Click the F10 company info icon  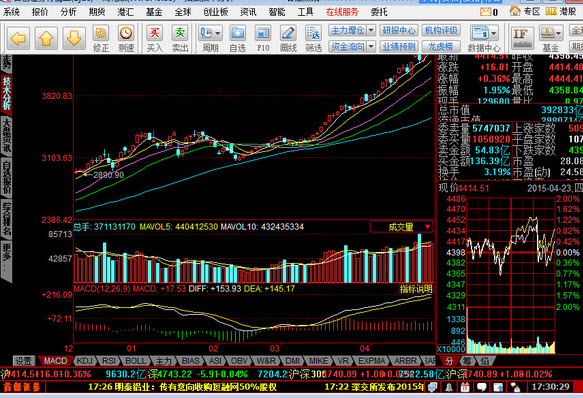tap(263, 38)
